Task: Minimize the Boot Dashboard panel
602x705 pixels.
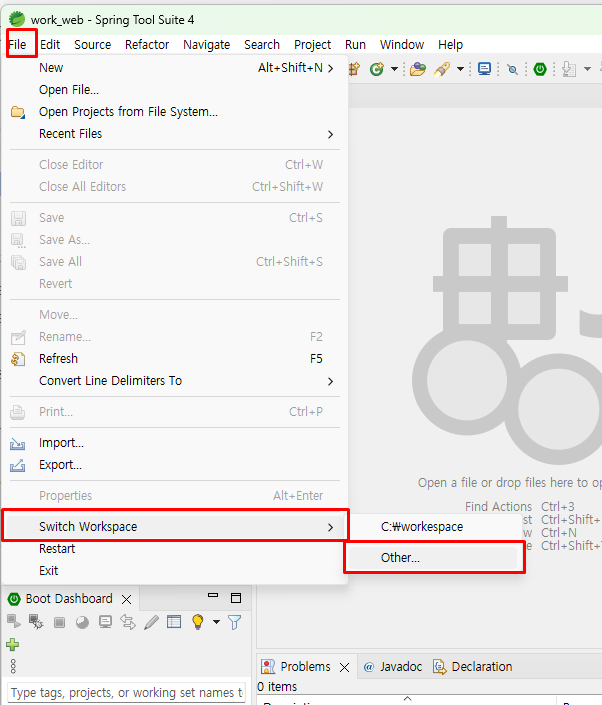Action: point(213,596)
